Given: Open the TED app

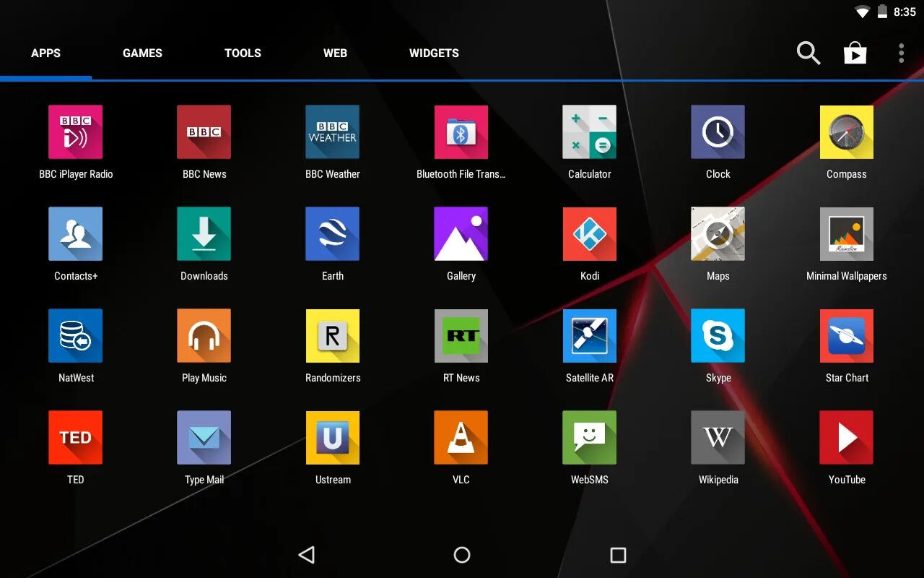Looking at the screenshot, I should tap(76, 438).
